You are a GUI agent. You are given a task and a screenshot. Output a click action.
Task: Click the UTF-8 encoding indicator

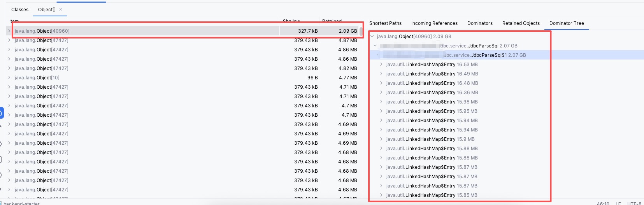click(x=634, y=203)
